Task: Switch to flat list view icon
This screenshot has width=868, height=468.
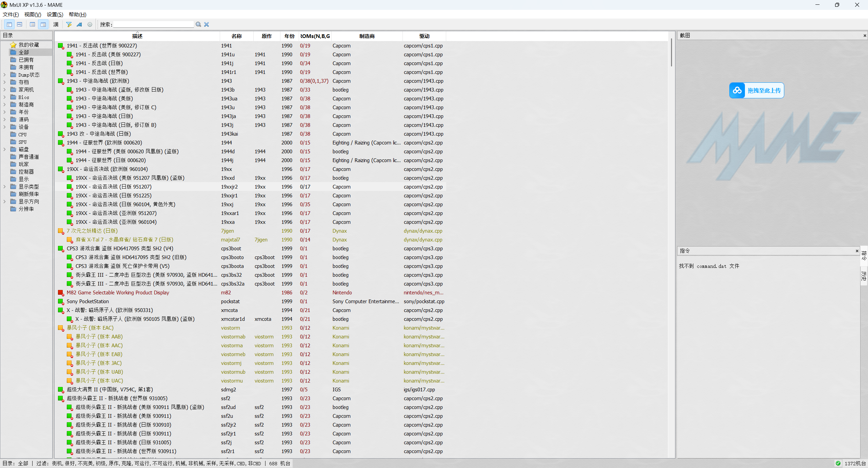Action: coord(32,24)
